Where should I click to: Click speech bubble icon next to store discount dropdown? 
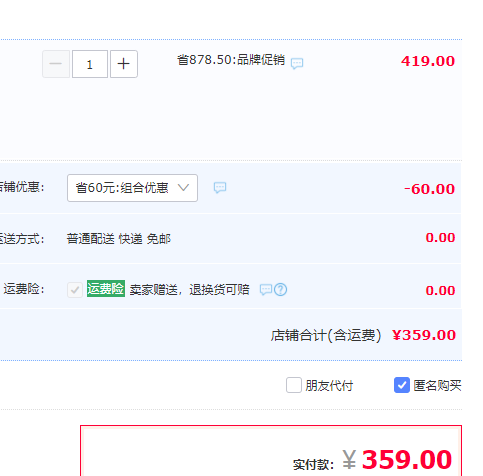tap(220, 188)
